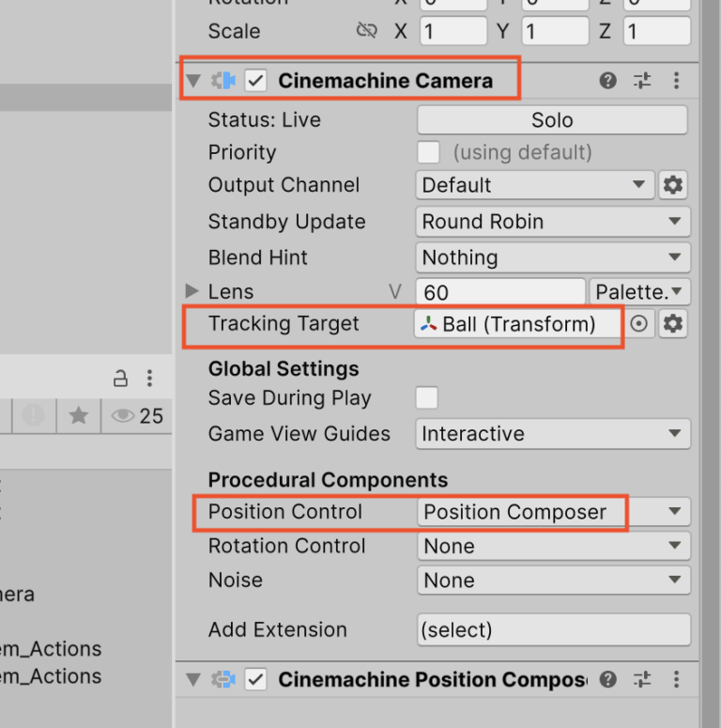Image resolution: width=721 pixels, height=728 pixels.
Task: Click the Lens value field showing 60
Action: click(501, 292)
